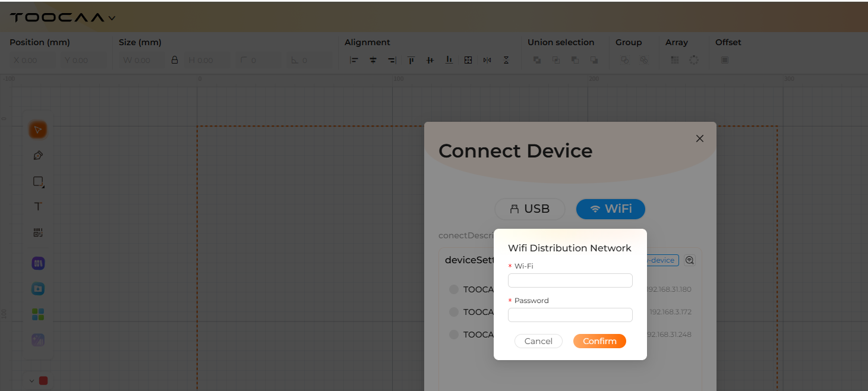Select device radio with IP 192.168.31.248
Image resolution: width=868 pixels, height=391 pixels.
tap(454, 335)
